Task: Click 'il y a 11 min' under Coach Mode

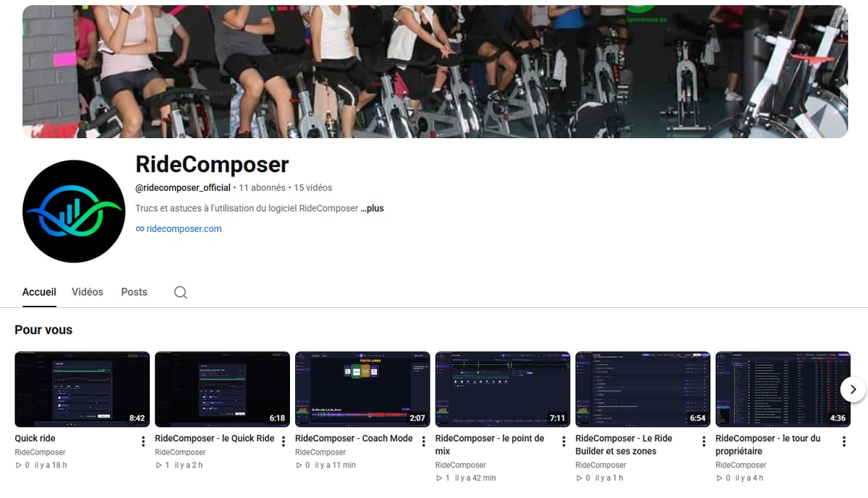Action: tap(336, 465)
